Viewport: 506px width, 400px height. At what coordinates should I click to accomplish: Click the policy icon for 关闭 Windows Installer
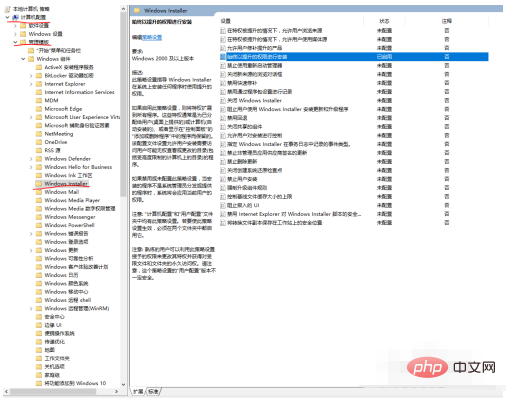click(223, 100)
